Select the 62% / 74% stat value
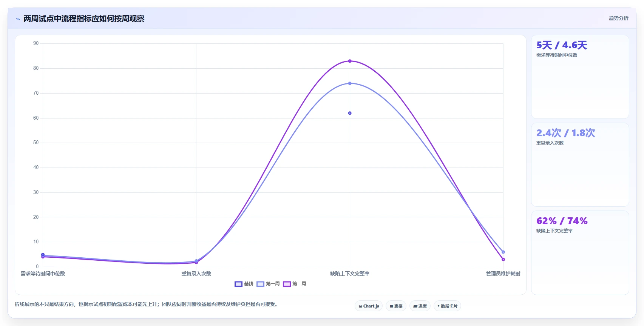The height and width of the screenshot is (326, 644). (x=562, y=221)
